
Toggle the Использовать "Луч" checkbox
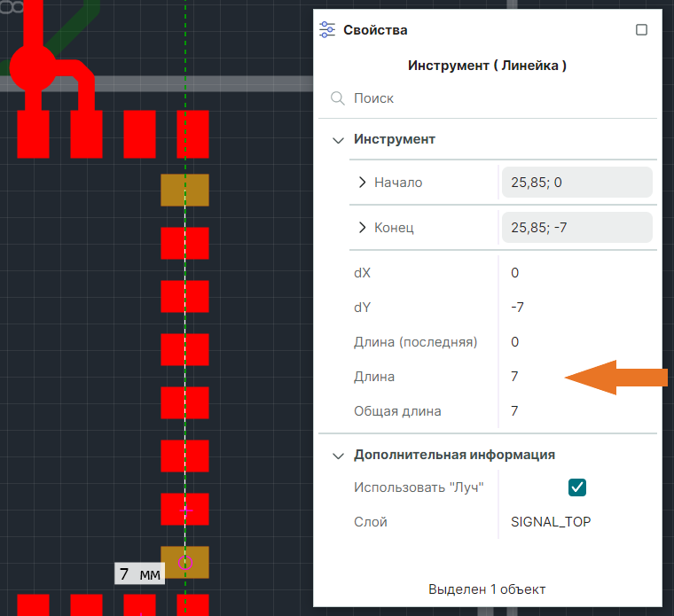(577, 487)
